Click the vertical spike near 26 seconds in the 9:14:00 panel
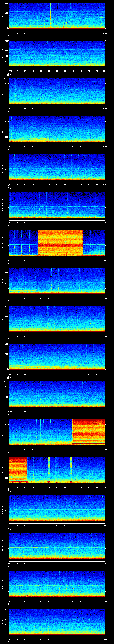This screenshot has width=114, height=644. coord(51,15)
